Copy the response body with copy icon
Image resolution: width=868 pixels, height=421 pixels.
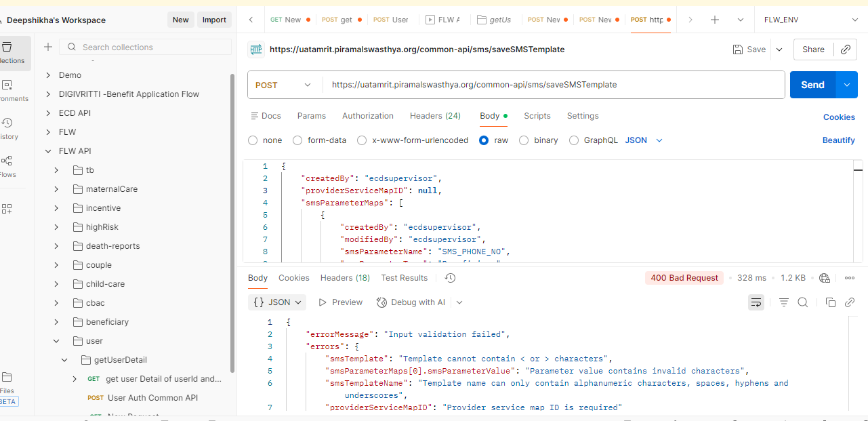[831, 302]
